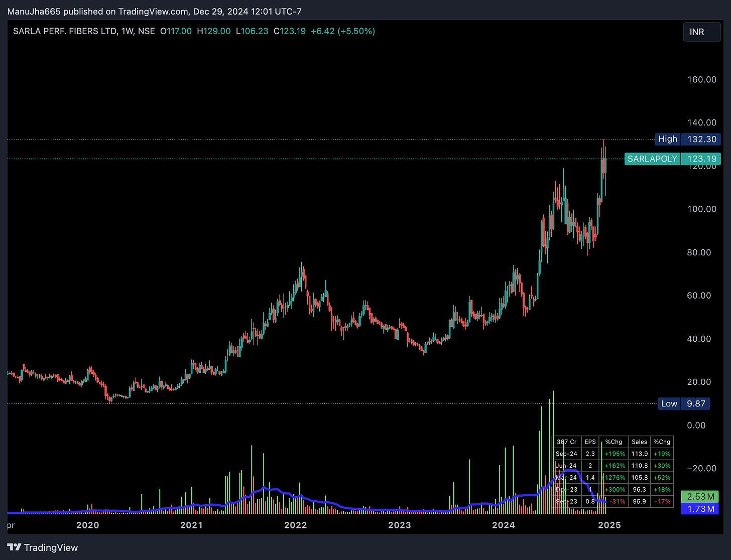This screenshot has height=560, width=731.
Task: Click the Sep-23 row label
Action: [x=567, y=501]
